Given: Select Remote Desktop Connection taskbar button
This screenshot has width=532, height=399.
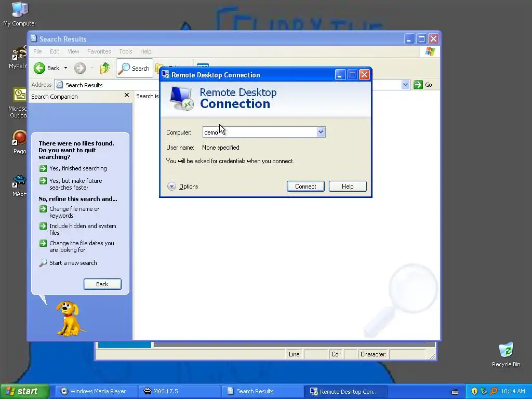Looking at the screenshot, I should 347,391.
